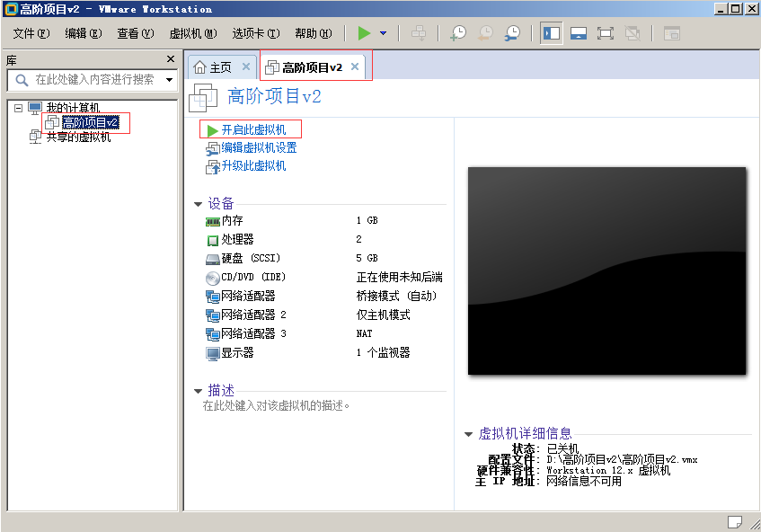The width and height of the screenshot is (761, 532).
Task: Click the green power-on toolbar button
Action: [364, 33]
